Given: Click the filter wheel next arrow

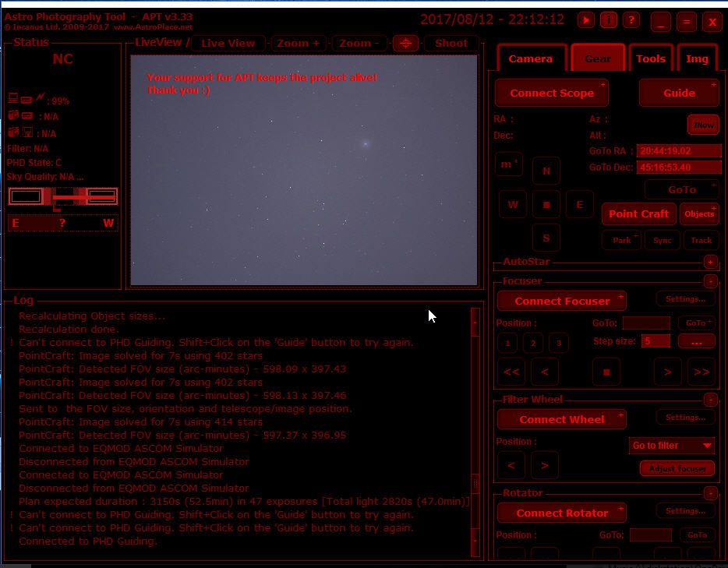Looking at the screenshot, I should tap(544, 466).
